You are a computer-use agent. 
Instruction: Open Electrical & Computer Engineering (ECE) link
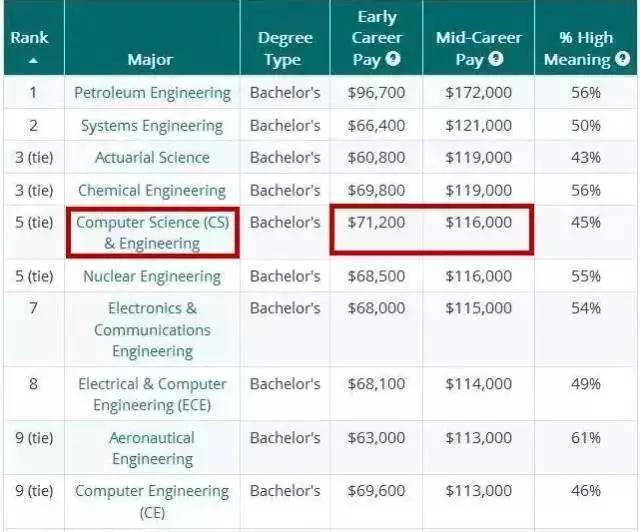pos(152,394)
